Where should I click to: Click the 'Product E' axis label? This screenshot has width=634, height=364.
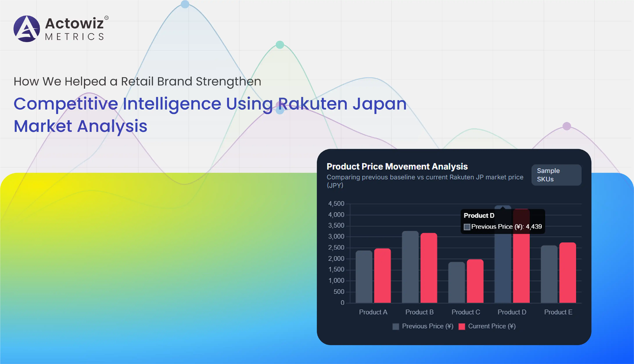[558, 312]
